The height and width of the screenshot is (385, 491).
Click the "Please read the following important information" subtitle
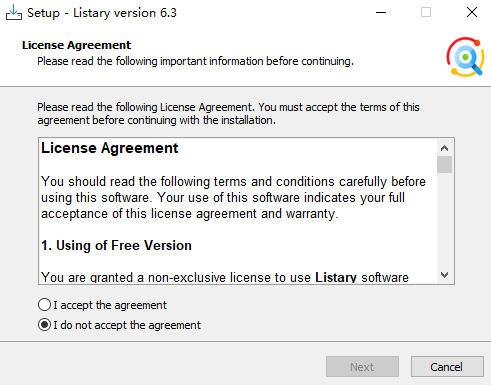point(195,61)
